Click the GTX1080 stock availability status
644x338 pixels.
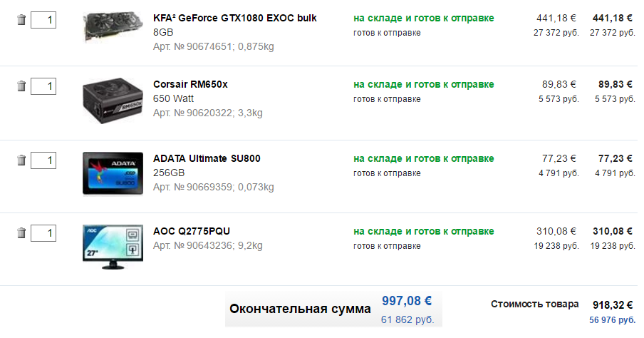(423, 18)
